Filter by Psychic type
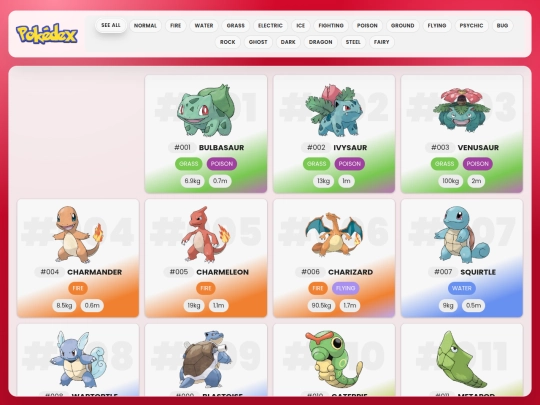This screenshot has width=540, height=405. point(471,25)
